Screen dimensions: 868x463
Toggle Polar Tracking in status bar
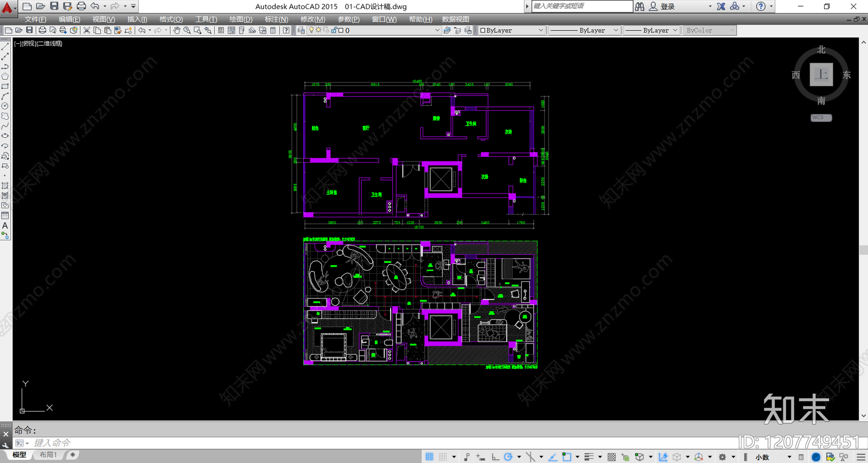pyautogui.click(x=508, y=457)
